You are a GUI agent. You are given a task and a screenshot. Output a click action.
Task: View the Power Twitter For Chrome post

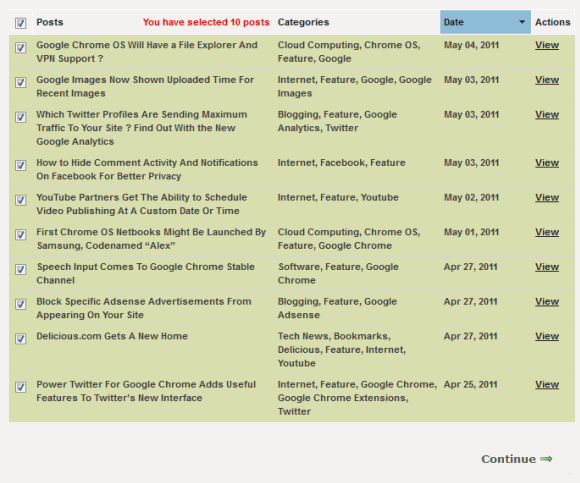547,385
